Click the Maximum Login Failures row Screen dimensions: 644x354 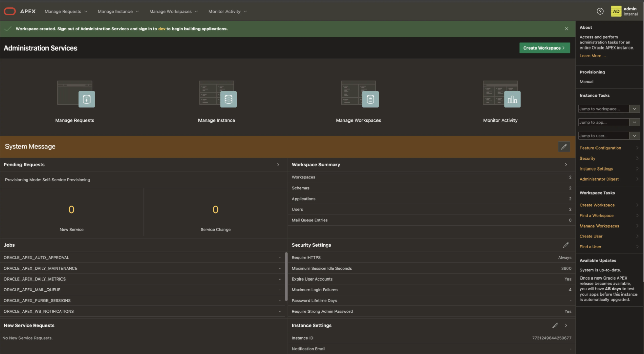click(x=431, y=290)
